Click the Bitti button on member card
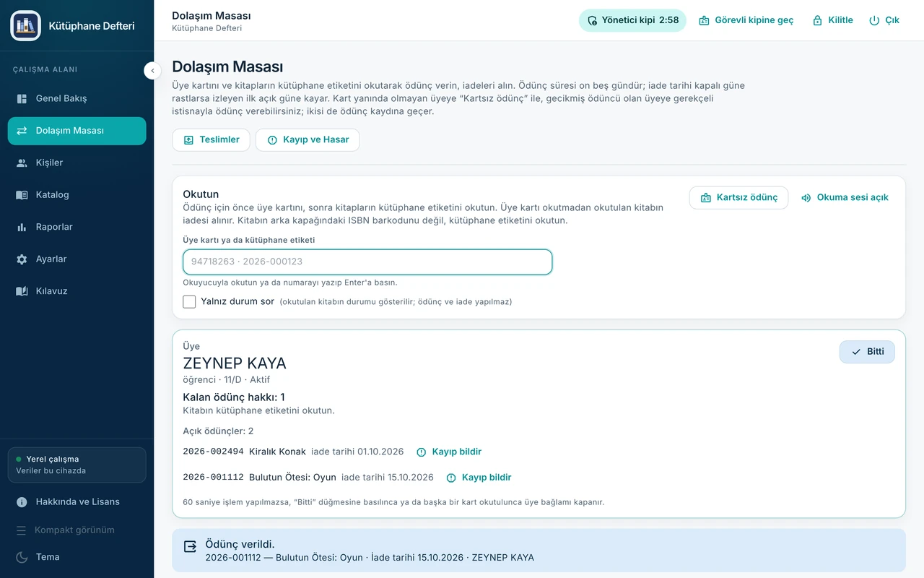Screen dimensions: 924x578 867,352
